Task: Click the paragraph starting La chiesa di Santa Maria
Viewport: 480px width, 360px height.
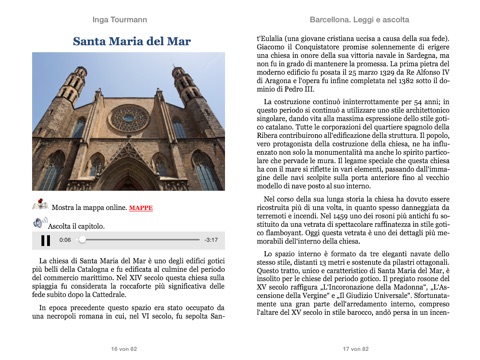Action: pos(128,278)
